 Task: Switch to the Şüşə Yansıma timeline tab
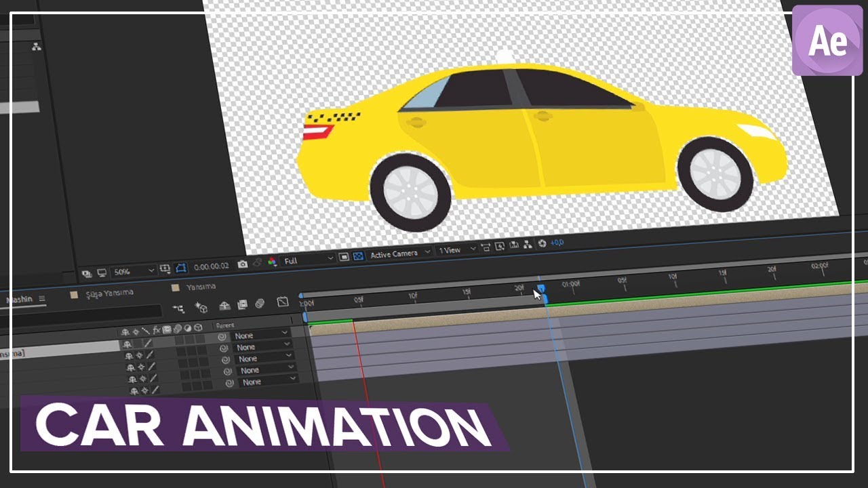coord(109,292)
